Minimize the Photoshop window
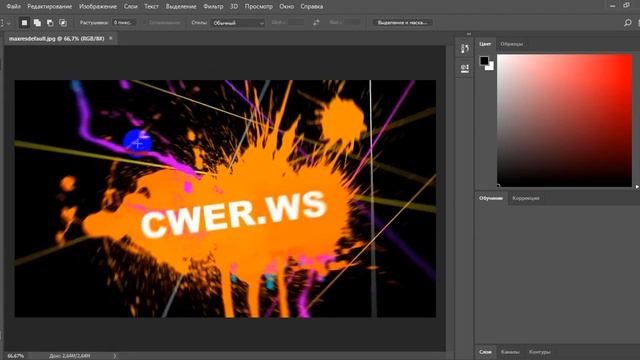Image resolution: width=640 pixels, height=360 pixels. tap(612, 6)
